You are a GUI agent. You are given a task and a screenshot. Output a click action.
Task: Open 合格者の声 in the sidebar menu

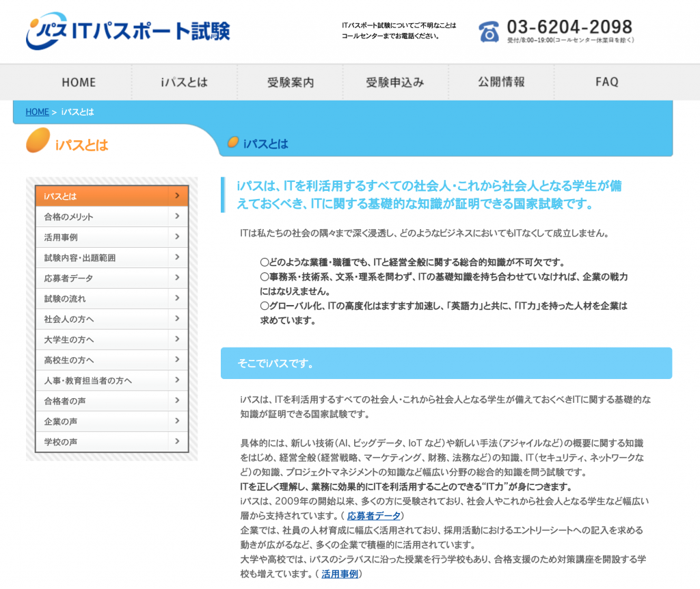(x=112, y=402)
